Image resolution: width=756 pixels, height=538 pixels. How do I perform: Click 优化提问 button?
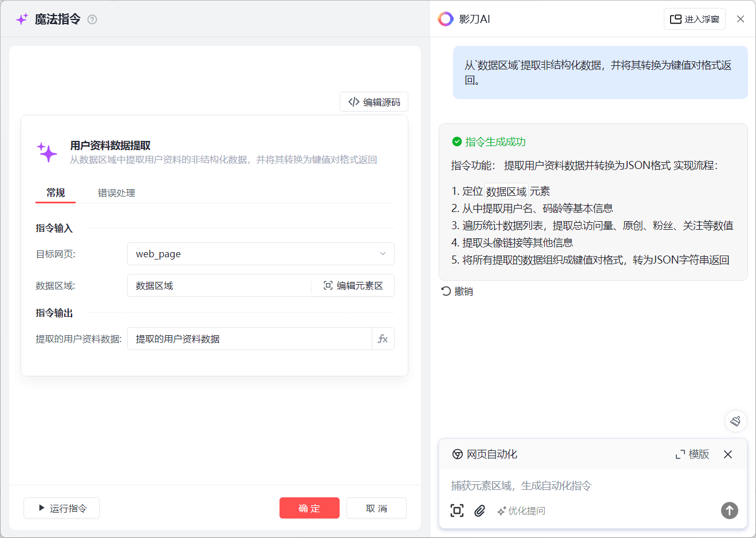coord(521,510)
